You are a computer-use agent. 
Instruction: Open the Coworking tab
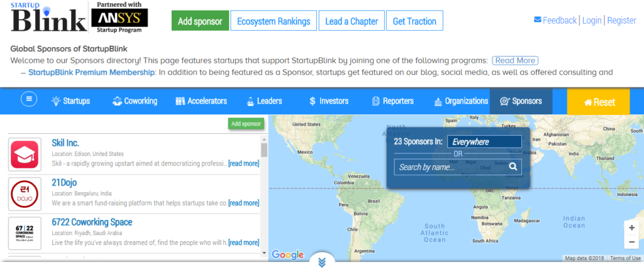click(136, 101)
